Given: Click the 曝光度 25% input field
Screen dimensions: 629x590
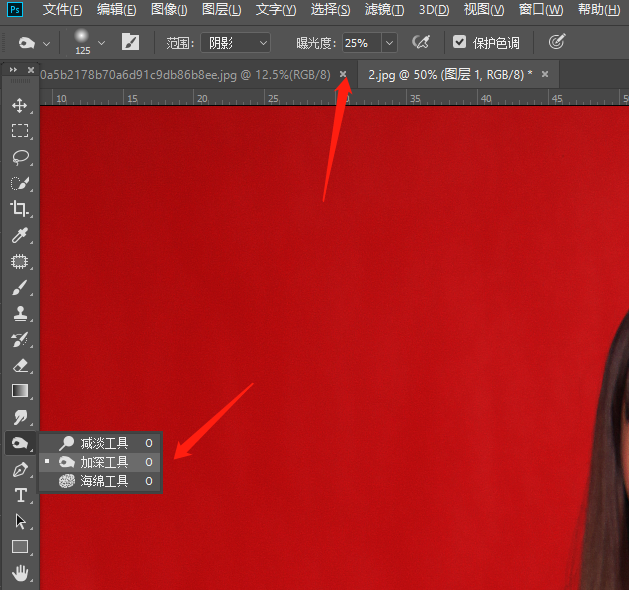Looking at the screenshot, I should click(x=358, y=43).
